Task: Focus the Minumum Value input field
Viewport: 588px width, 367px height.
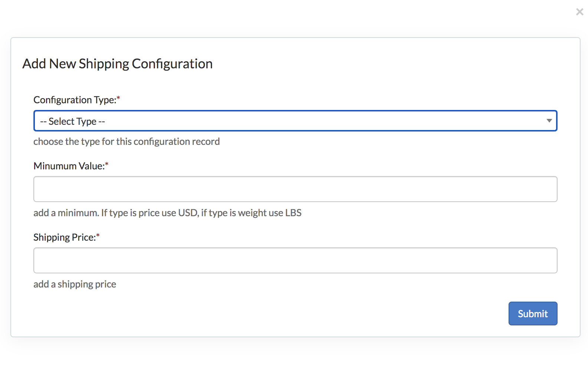Action: tap(295, 189)
